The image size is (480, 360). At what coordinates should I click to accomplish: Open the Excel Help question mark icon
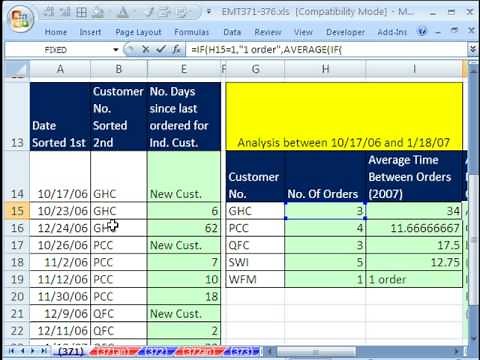422,32
